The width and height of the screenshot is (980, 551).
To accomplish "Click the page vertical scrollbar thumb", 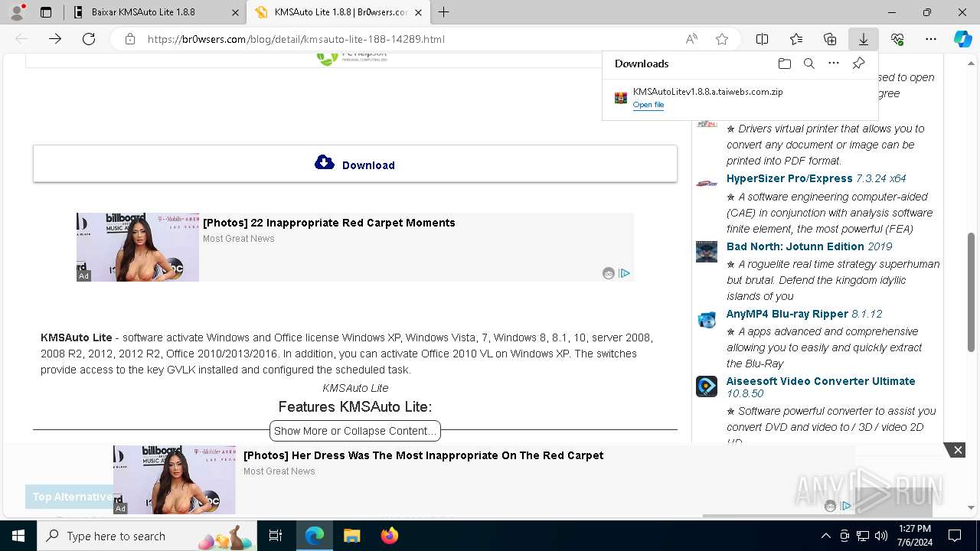I will pos(972,292).
